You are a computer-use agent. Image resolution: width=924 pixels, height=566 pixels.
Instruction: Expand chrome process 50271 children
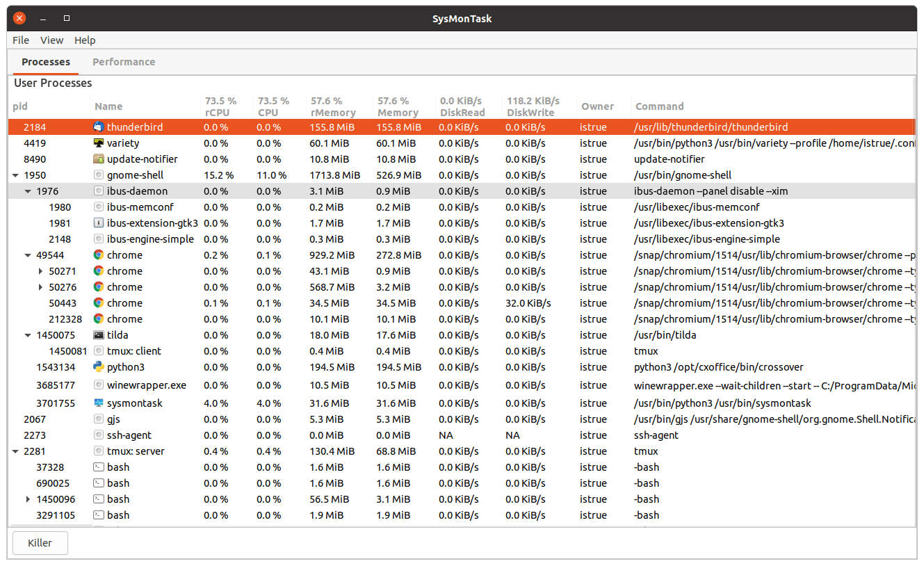[x=40, y=271]
